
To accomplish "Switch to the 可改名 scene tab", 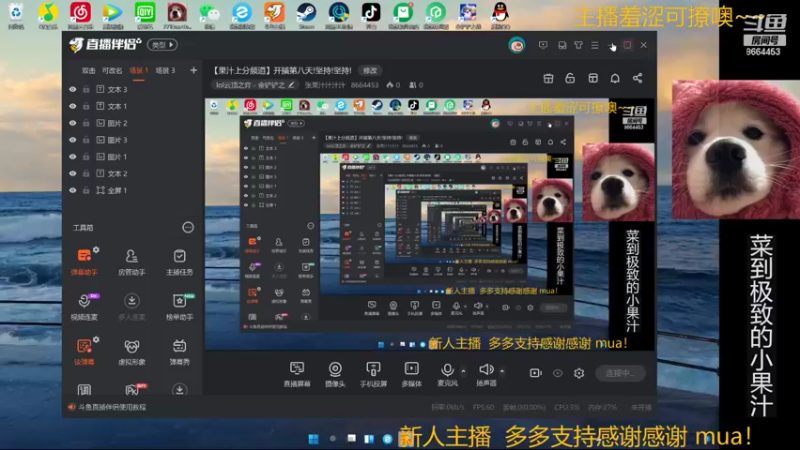I will (112, 70).
